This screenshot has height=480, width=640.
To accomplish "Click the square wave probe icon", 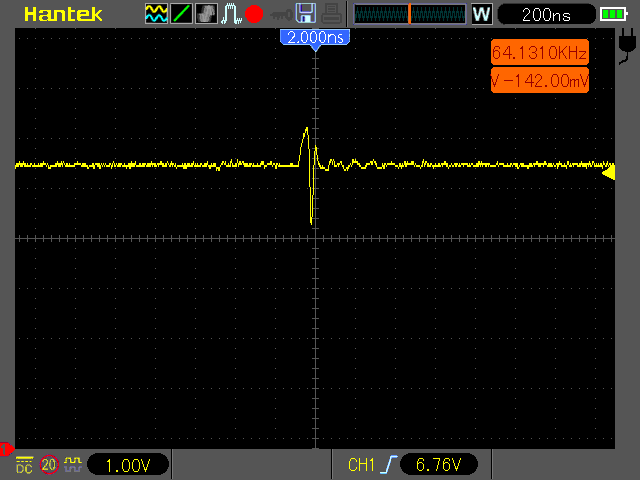I will (73, 464).
